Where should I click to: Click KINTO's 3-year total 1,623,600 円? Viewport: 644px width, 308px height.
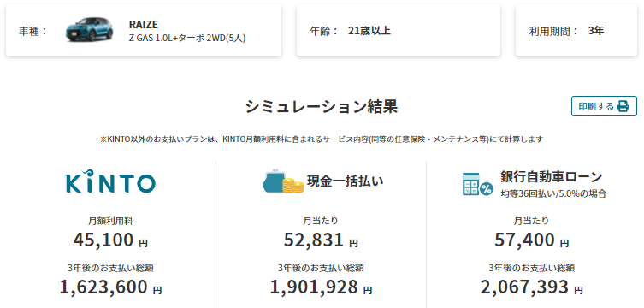click(110, 287)
